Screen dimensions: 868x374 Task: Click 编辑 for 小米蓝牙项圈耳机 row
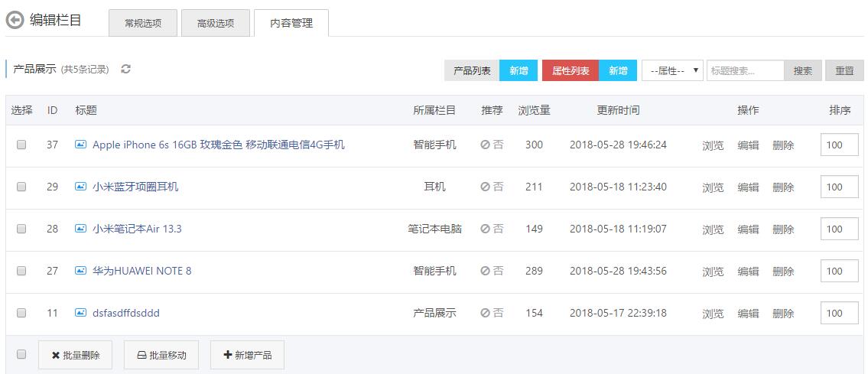(749, 187)
